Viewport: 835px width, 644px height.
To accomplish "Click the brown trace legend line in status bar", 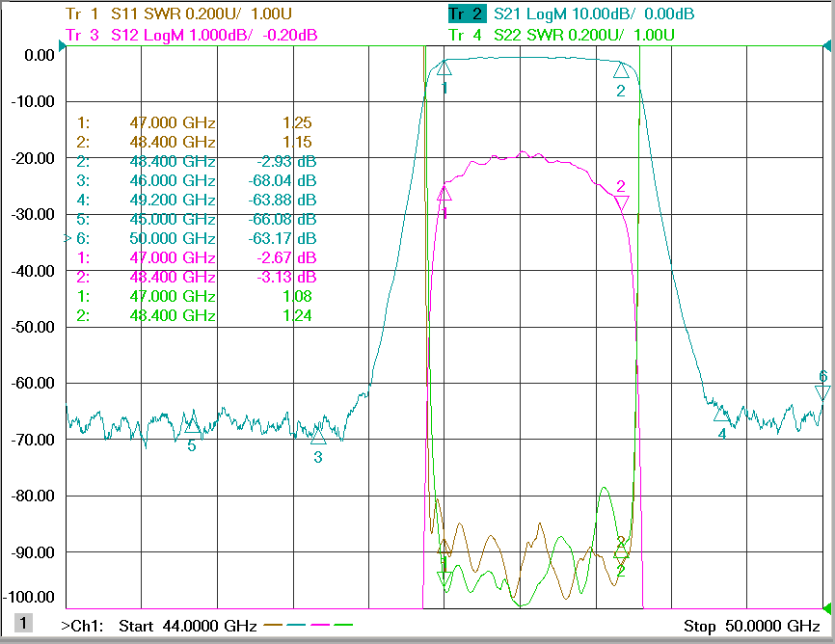I will click(273, 625).
